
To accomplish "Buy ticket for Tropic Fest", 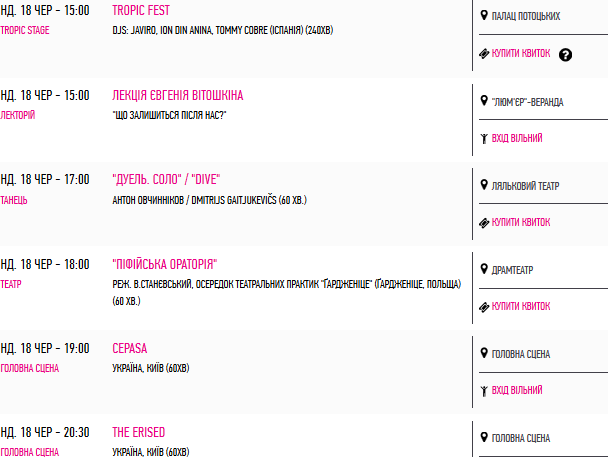I will pos(521,53).
